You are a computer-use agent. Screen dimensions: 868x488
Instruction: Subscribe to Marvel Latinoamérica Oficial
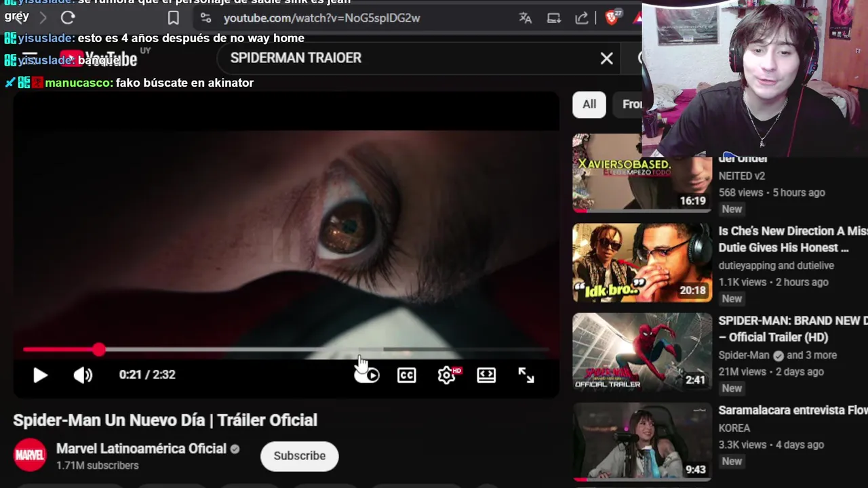[x=299, y=456]
